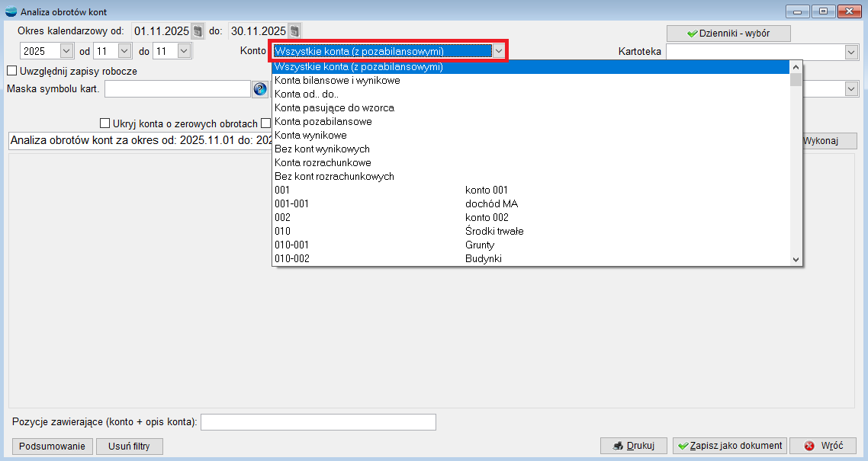
Task: Choose 'Konta rozrachunkowe' from the list
Action: click(x=323, y=163)
